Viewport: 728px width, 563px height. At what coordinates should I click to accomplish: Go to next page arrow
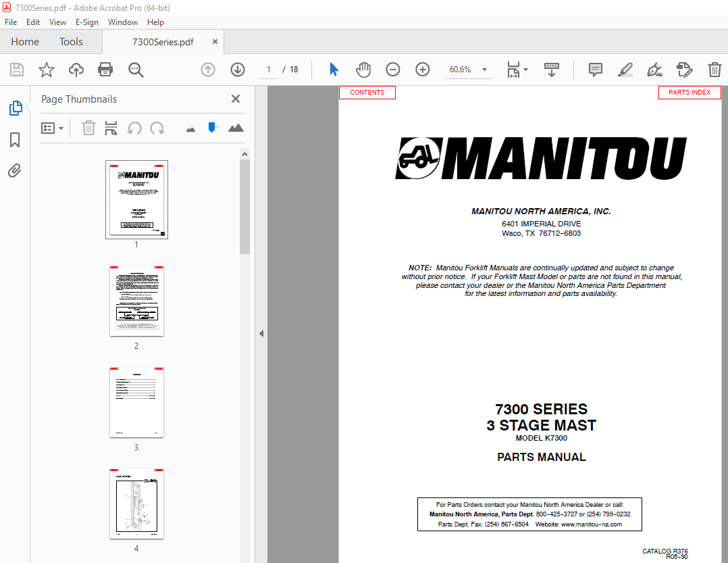(238, 70)
